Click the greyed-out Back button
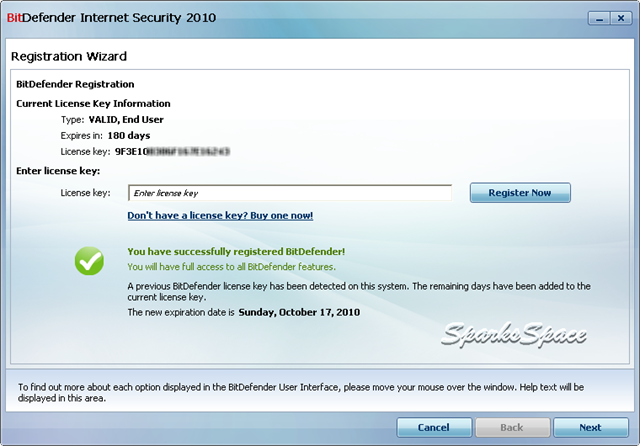This screenshot has width=640, height=446. pyautogui.click(x=512, y=427)
